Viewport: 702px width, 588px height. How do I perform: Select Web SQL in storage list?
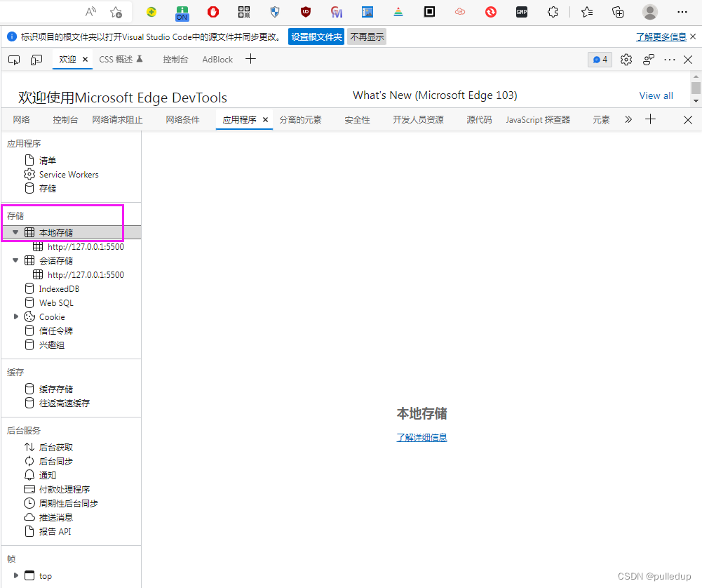pos(56,302)
